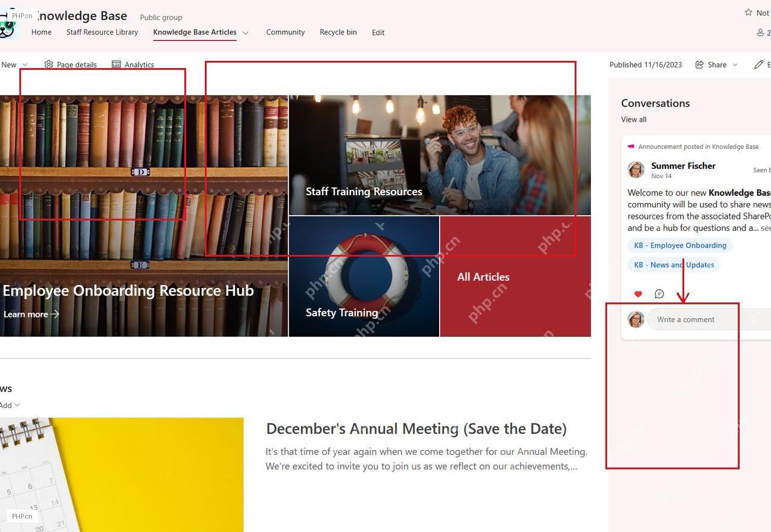Click the Public group label
The height and width of the screenshot is (532, 771).
pos(161,17)
